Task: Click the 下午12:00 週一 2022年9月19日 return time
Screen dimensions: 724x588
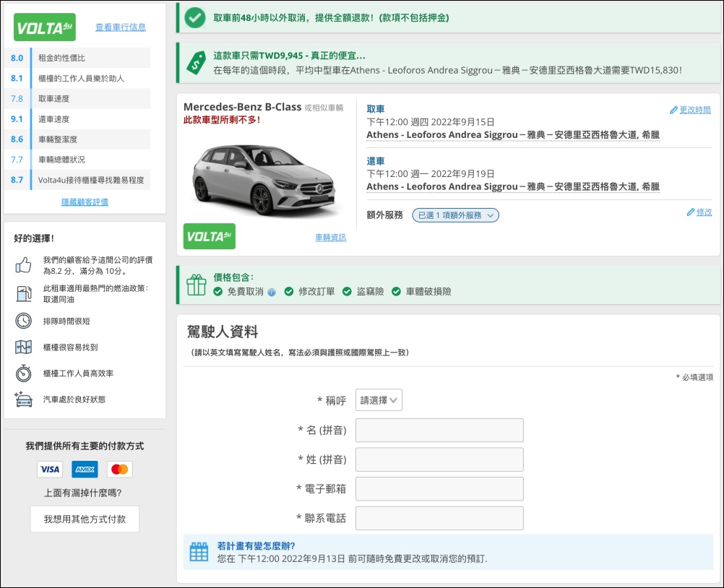Action: [x=431, y=173]
